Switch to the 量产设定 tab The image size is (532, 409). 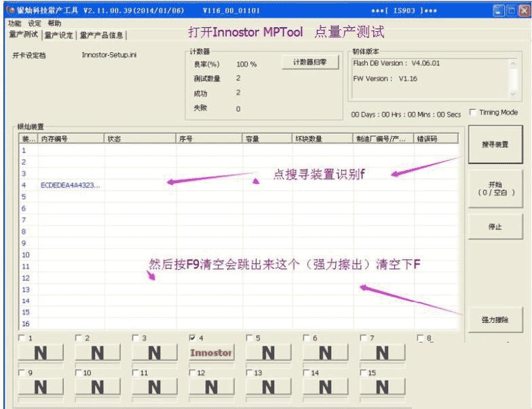(58, 35)
